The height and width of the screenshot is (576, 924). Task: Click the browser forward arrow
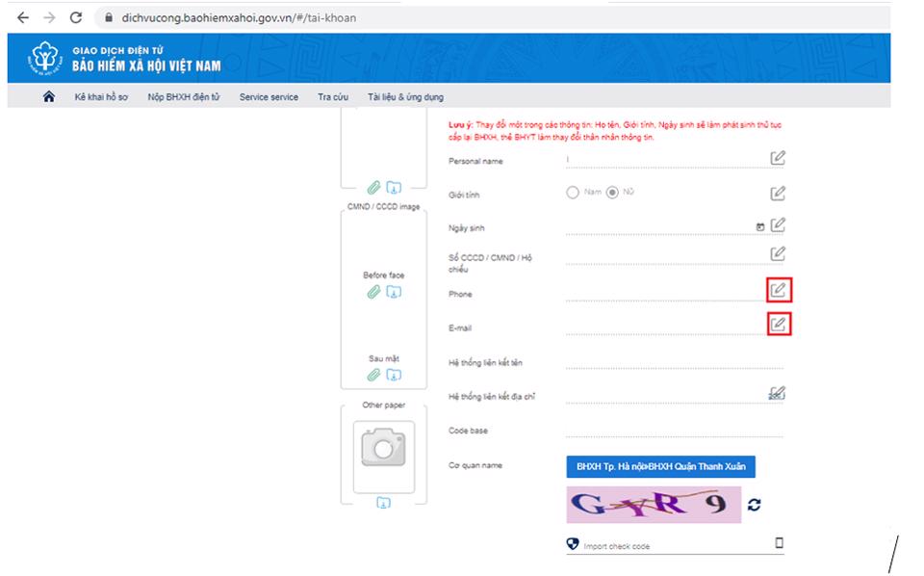(49, 17)
